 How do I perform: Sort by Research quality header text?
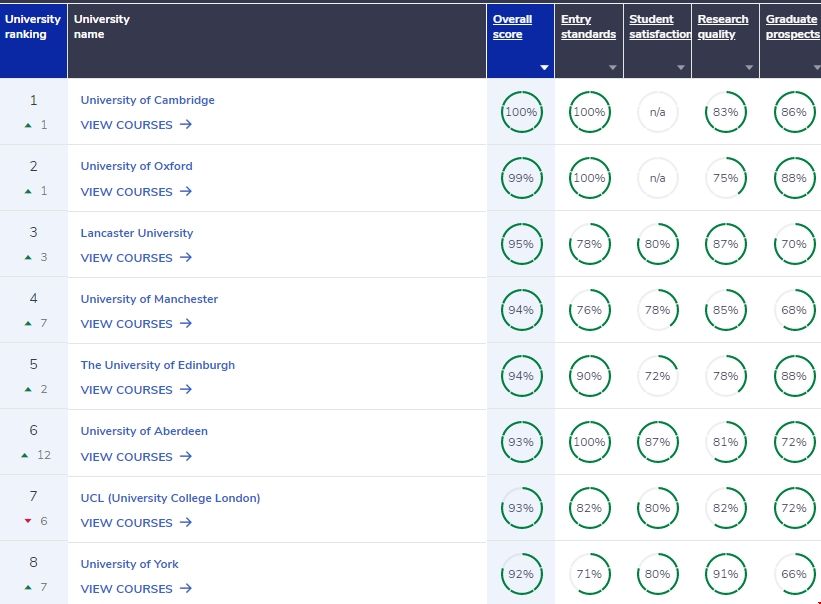pyautogui.click(x=722, y=27)
